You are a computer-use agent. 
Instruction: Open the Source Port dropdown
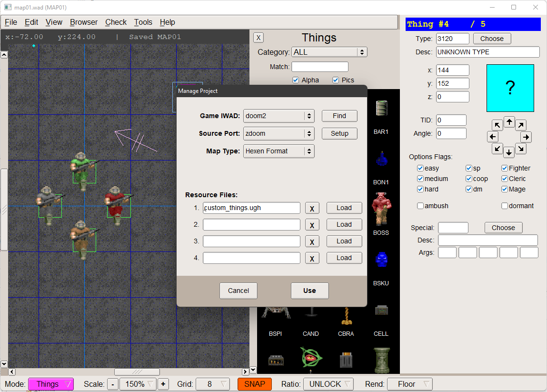pyautogui.click(x=278, y=133)
